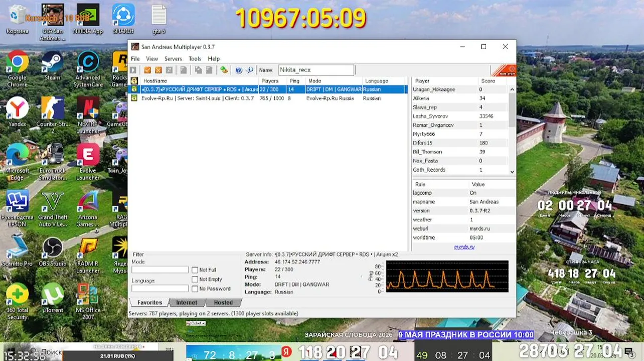This screenshot has width=644, height=361.
Task: Sort player list by Score header
Action: click(493, 81)
